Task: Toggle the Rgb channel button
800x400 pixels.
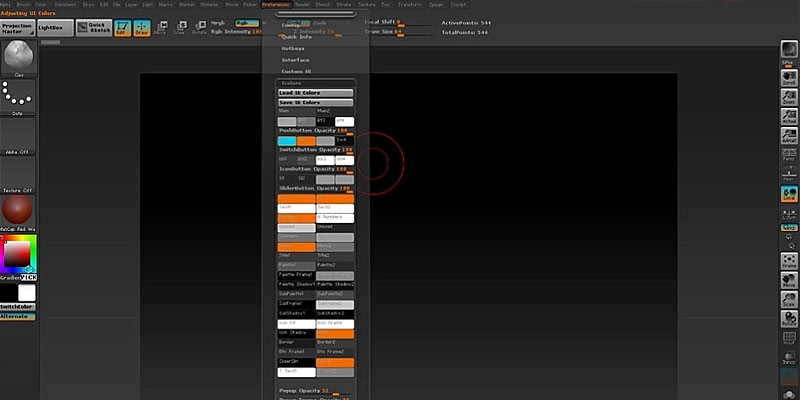Action: [247, 23]
